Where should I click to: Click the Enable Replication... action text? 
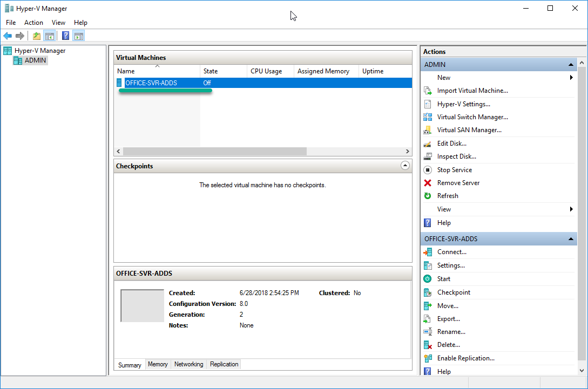[466, 358]
